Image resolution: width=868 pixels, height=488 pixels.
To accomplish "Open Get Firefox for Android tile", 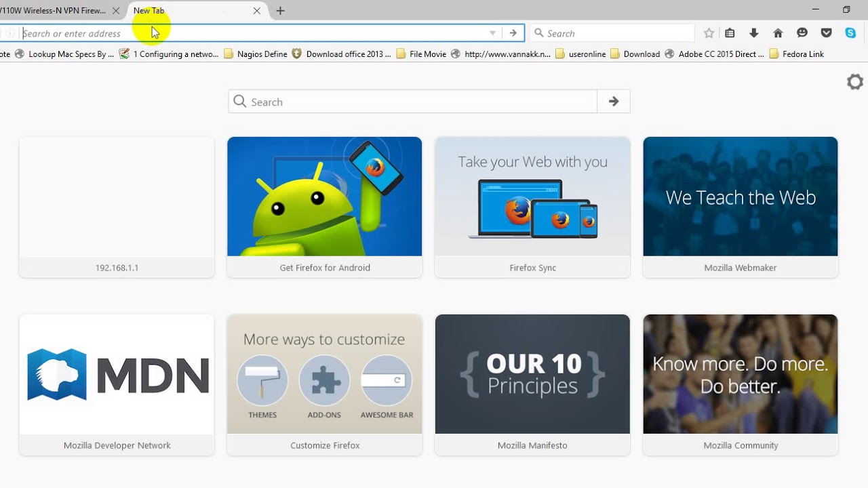I will [325, 207].
